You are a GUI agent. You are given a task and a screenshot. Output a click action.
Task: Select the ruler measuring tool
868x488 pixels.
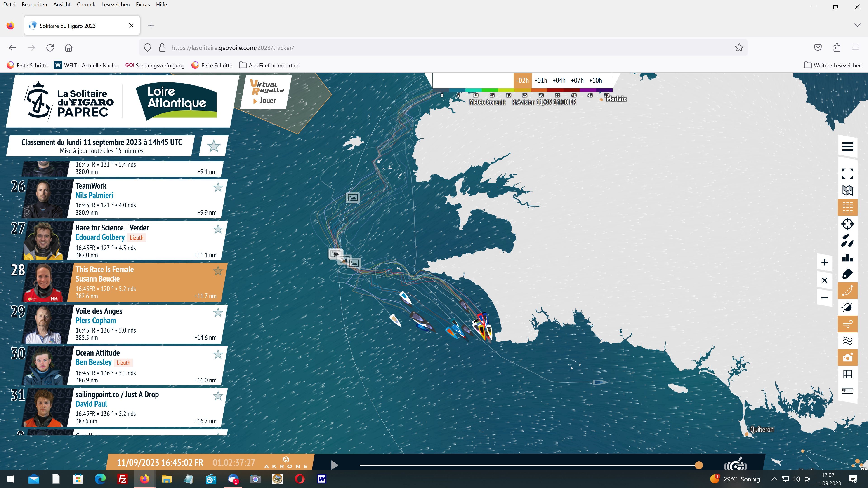(x=847, y=391)
